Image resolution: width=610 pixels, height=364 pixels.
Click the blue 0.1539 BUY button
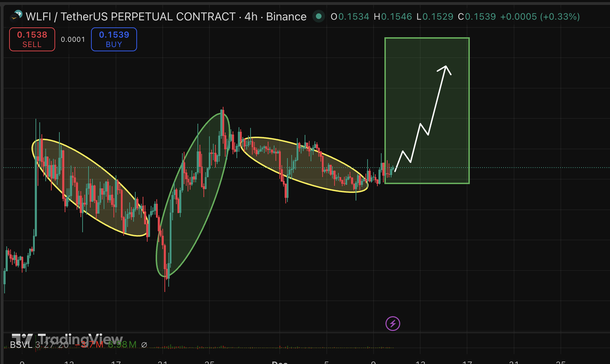click(114, 40)
